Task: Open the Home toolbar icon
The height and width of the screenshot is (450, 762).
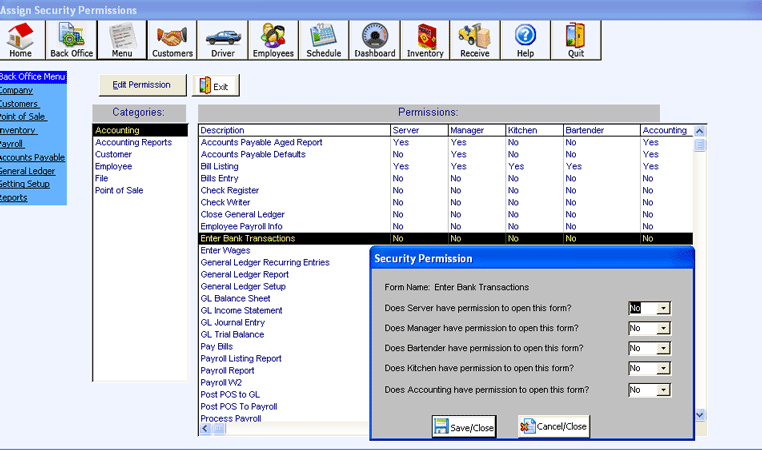Action: (21, 40)
